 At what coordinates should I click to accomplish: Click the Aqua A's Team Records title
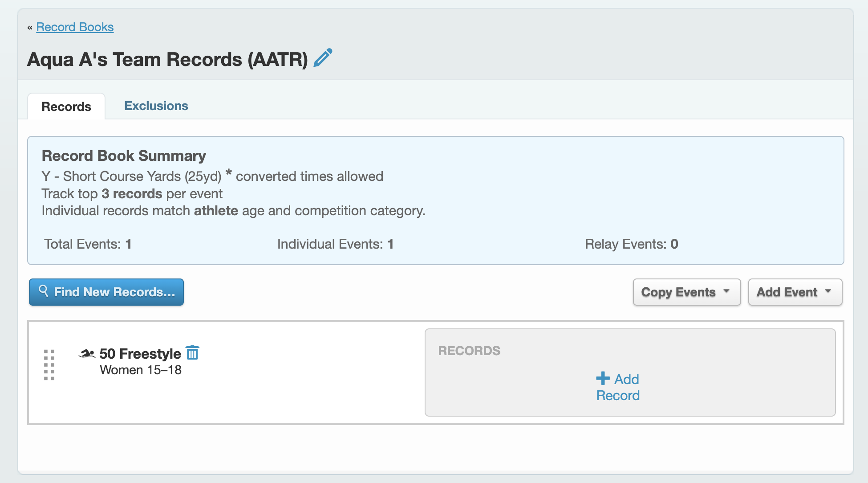coord(167,60)
